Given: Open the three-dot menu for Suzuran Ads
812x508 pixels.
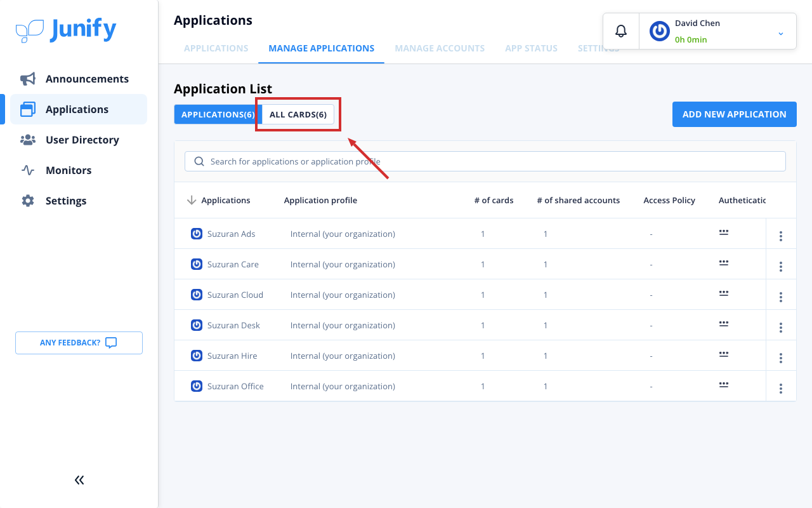Looking at the screenshot, I should 781,236.
